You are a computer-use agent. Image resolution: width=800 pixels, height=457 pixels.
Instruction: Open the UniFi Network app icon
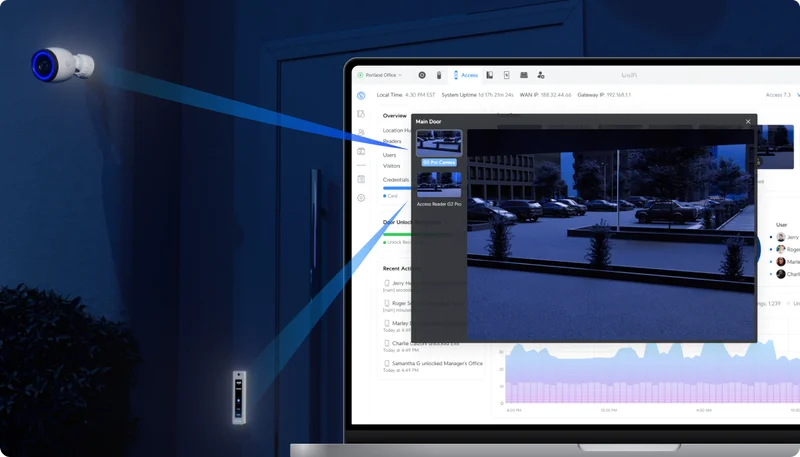422,75
